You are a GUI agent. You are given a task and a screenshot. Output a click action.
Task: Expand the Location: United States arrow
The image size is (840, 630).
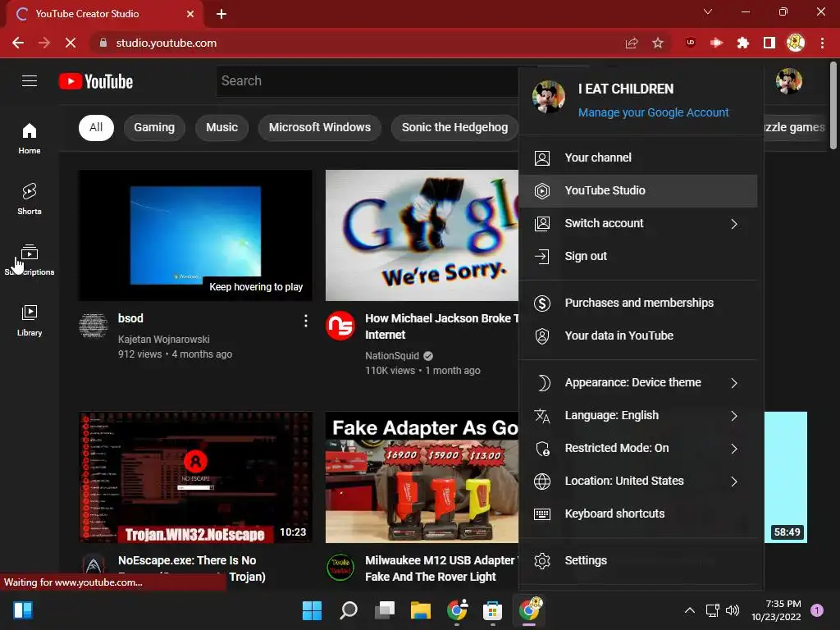coord(734,481)
